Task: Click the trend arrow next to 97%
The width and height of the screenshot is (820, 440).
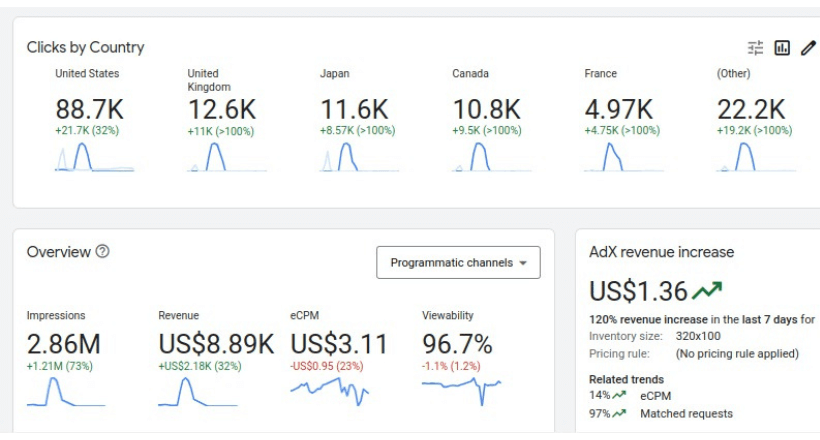Action: pos(619,413)
